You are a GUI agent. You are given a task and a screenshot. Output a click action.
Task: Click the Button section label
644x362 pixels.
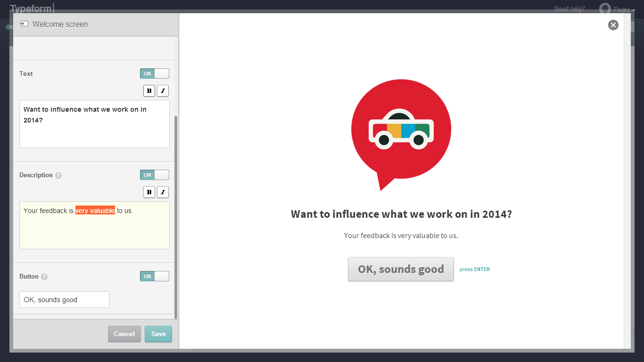29,276
